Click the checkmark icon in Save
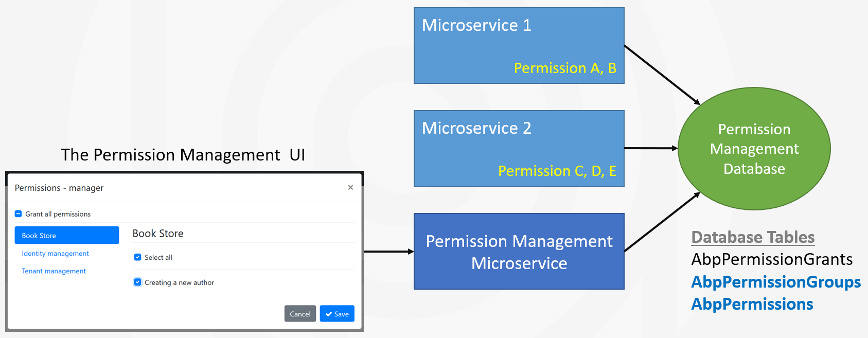 [329, 314]
